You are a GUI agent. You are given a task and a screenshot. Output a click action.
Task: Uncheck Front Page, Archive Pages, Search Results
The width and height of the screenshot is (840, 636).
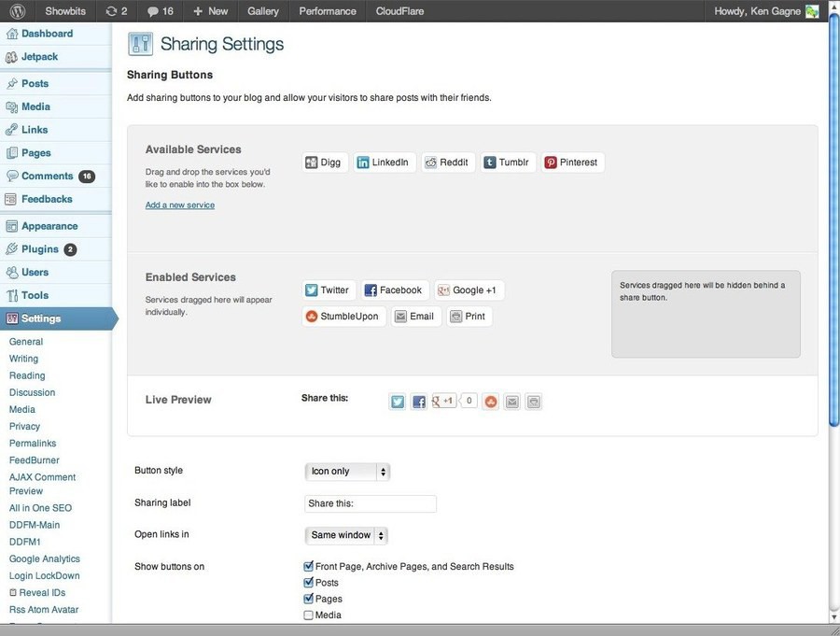[x=309, y=566]
